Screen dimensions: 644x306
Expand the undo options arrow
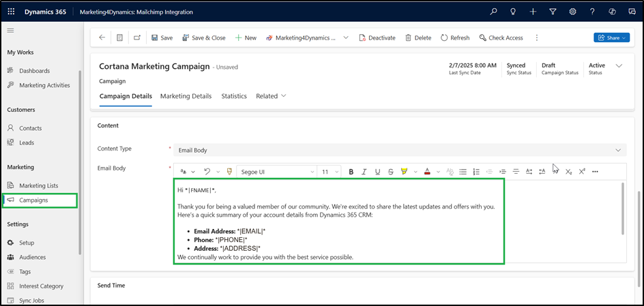pyautogui.click(x=218, y=172)
